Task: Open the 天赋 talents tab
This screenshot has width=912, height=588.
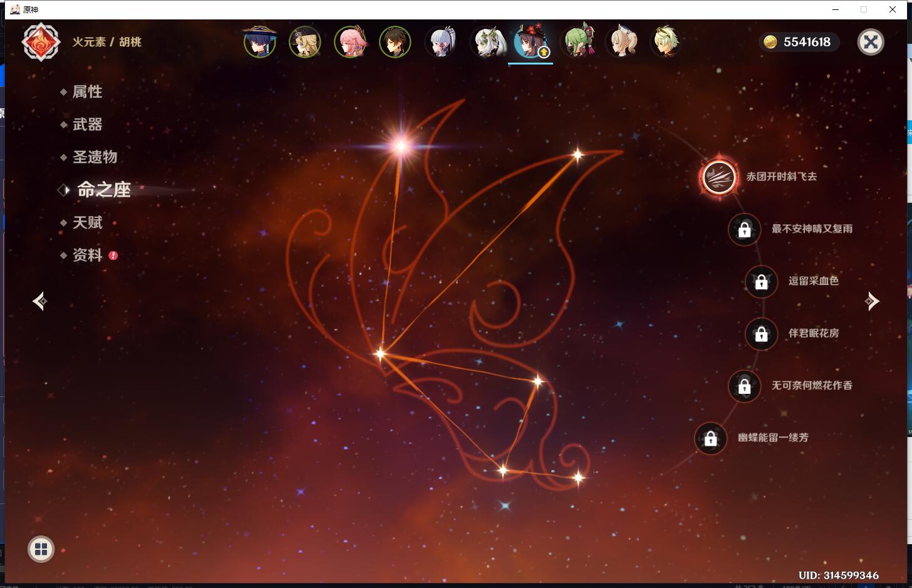Action: [87, 222]
